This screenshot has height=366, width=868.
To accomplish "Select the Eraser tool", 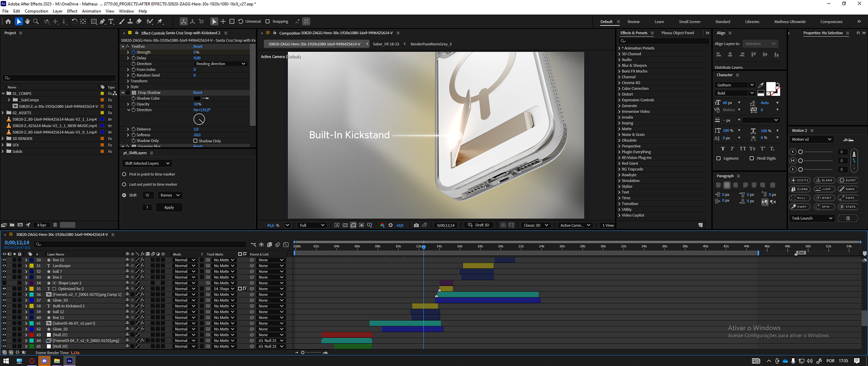I will point(139,21).
